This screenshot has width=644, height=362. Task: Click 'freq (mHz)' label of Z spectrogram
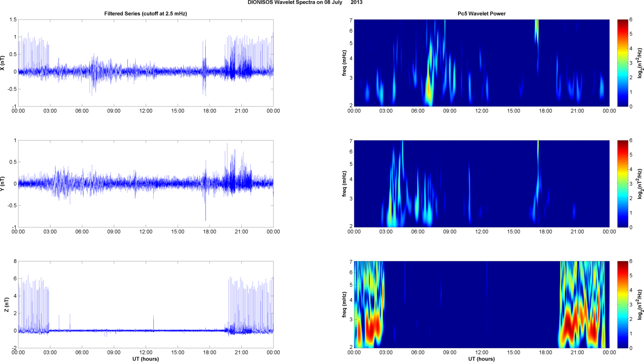tap(345, 305)
